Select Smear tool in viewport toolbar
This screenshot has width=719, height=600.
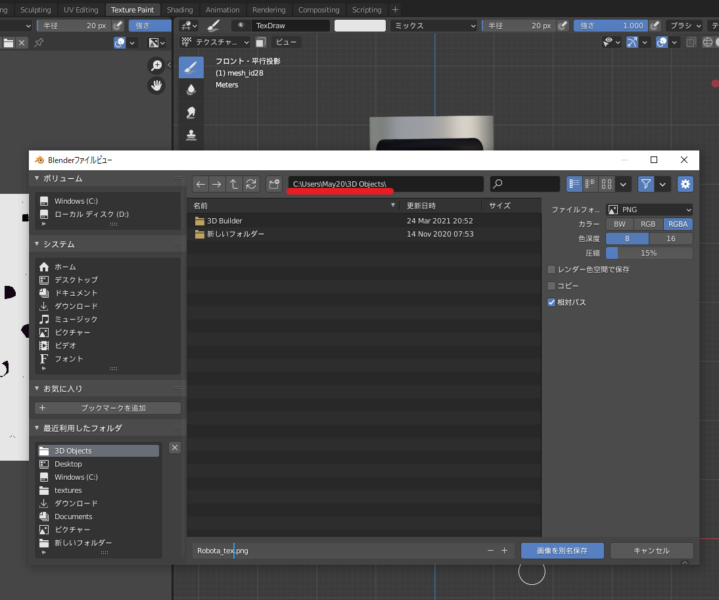pyautogui.click(x=191, y=112)
